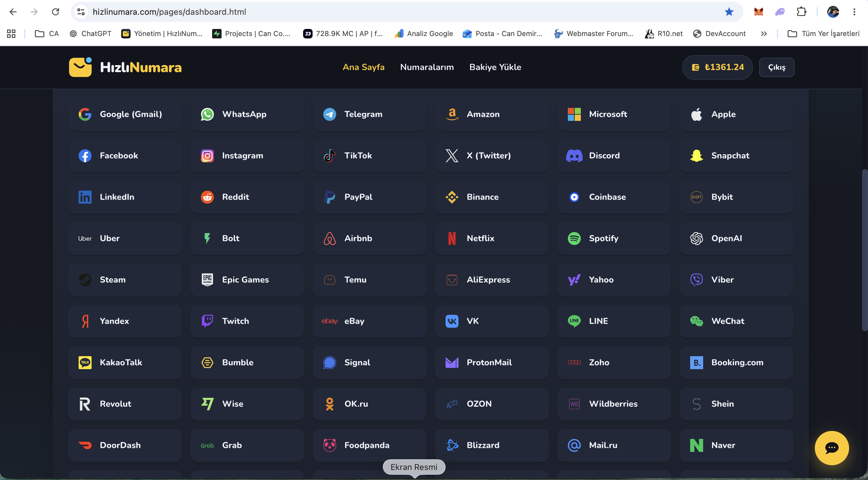Click the OpenAI logo icon
868x480 pixels.
click(x=696, y=239)
